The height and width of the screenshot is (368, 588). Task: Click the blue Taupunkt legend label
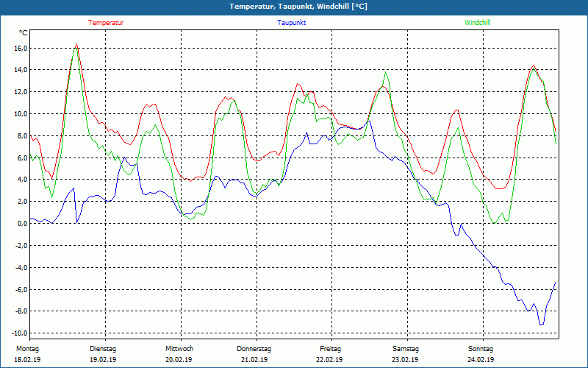click(x=291, y=23)
